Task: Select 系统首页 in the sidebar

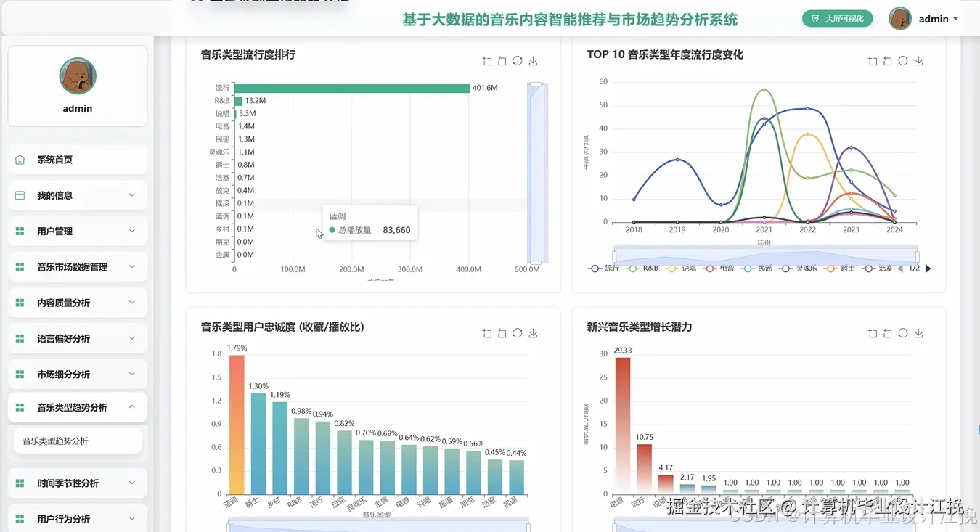Action: click(78, 160)
